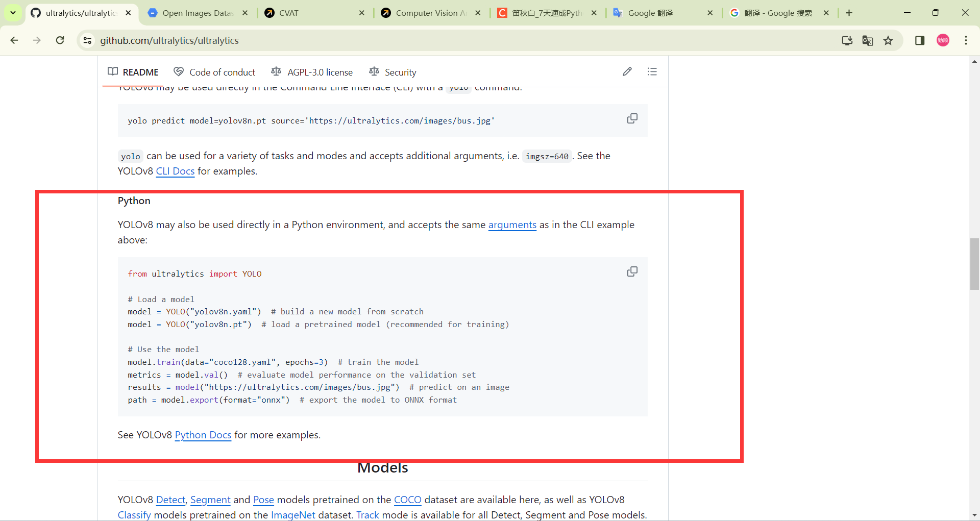Close the CVAT tab
Image resolution: width=980 pixels, height=521 pixels.
tap(362, 13)
